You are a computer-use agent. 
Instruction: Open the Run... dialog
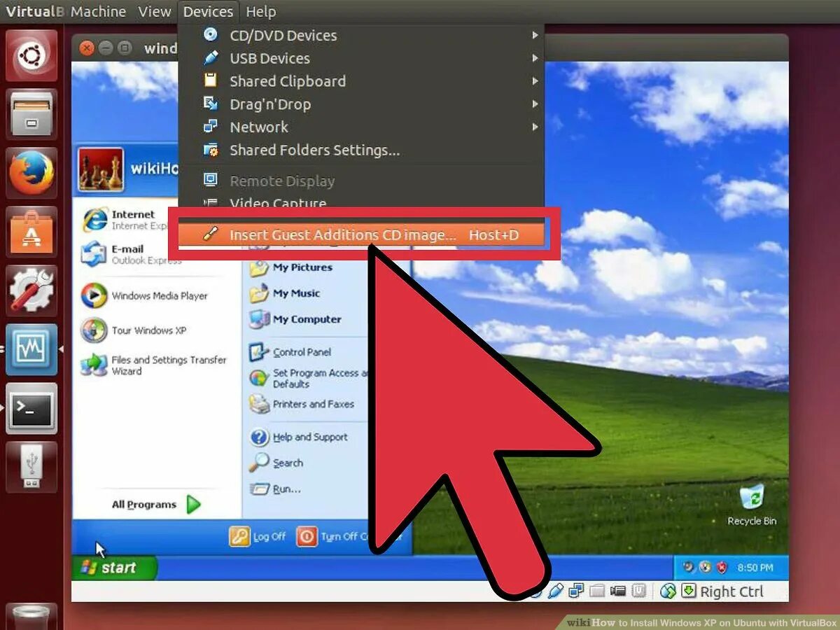point(276,489)
